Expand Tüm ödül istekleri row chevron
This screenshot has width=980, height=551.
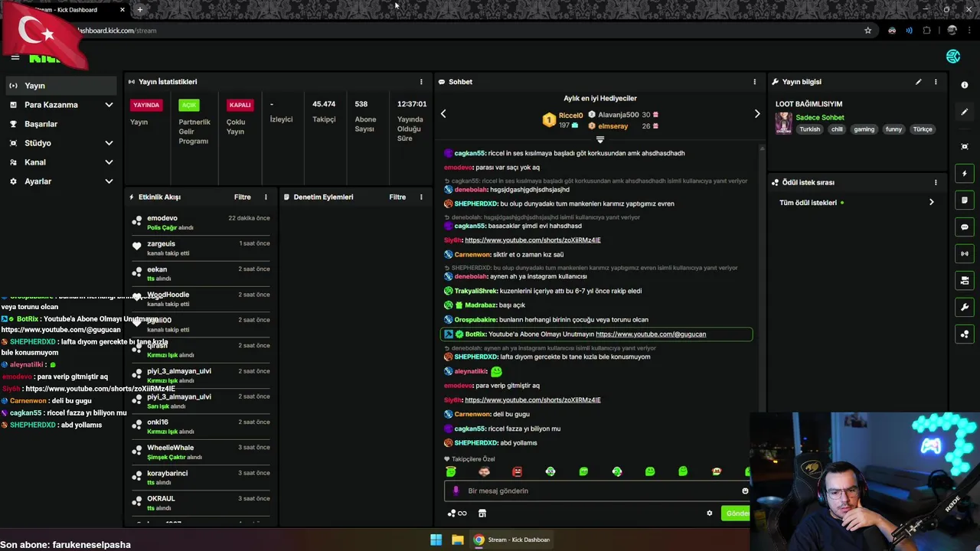[x=931, y=202]
